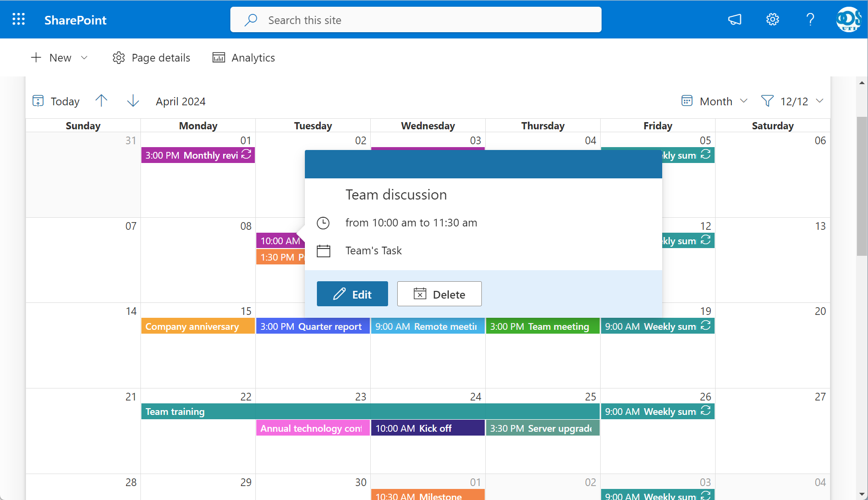The width and height of the screenshot is (868, 500).
Task: Open the 3:00 PM Quarter report event
Action: [313, 326]
